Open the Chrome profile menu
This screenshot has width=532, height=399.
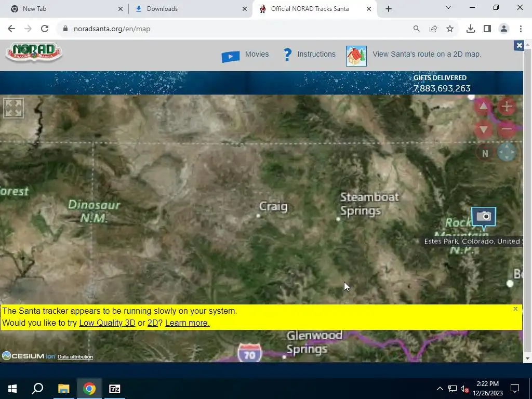504,29
